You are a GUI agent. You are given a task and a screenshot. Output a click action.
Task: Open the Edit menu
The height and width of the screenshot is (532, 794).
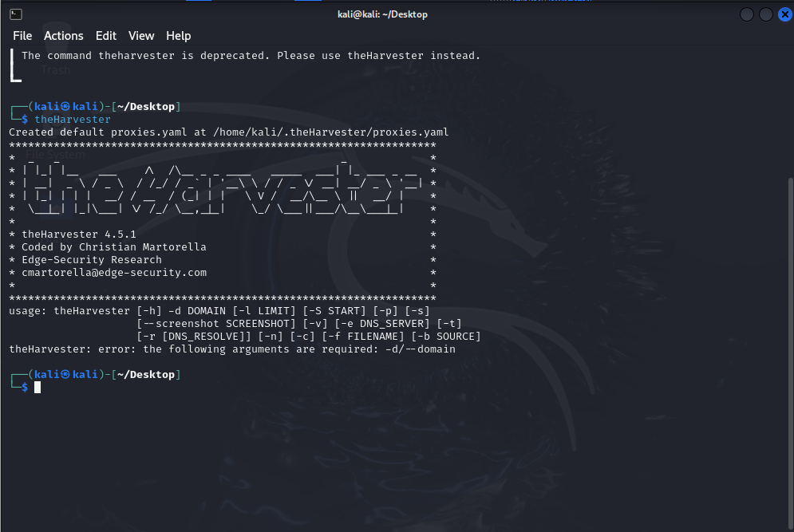[x=106, y=36]
